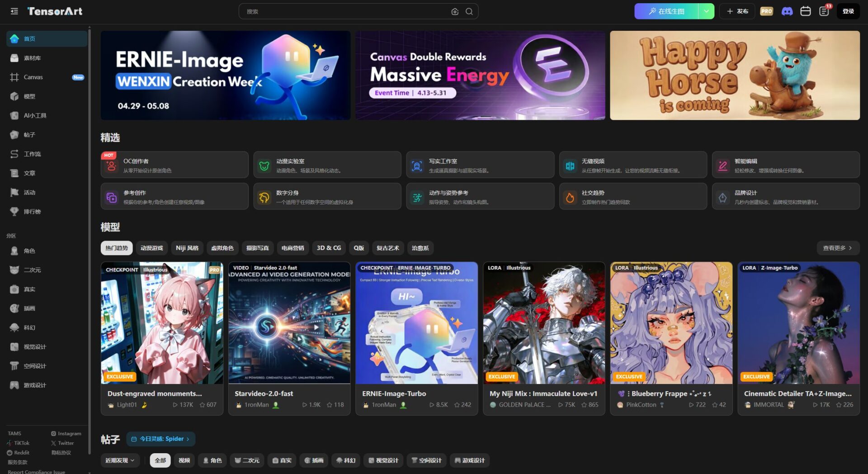Viewport: 868px width, 474px height.
Task: Open today's inspiration Spider chip
Action: pos(160,439)
